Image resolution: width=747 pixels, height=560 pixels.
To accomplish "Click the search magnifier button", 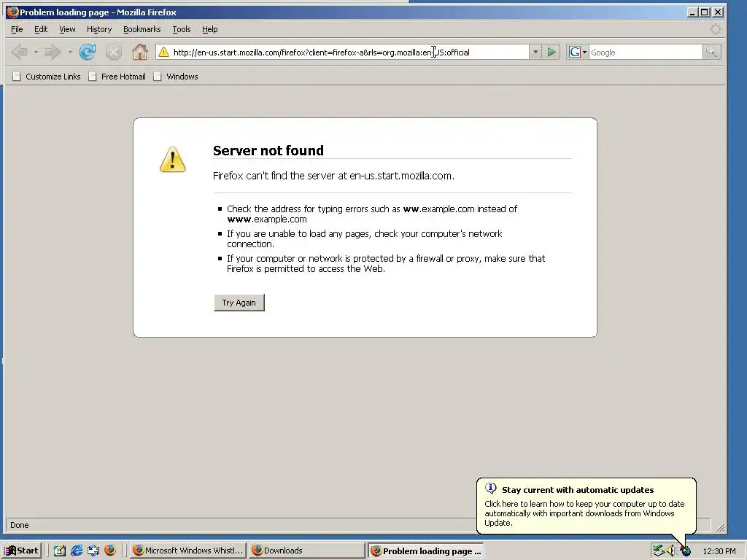I will [x=711, y=52].
